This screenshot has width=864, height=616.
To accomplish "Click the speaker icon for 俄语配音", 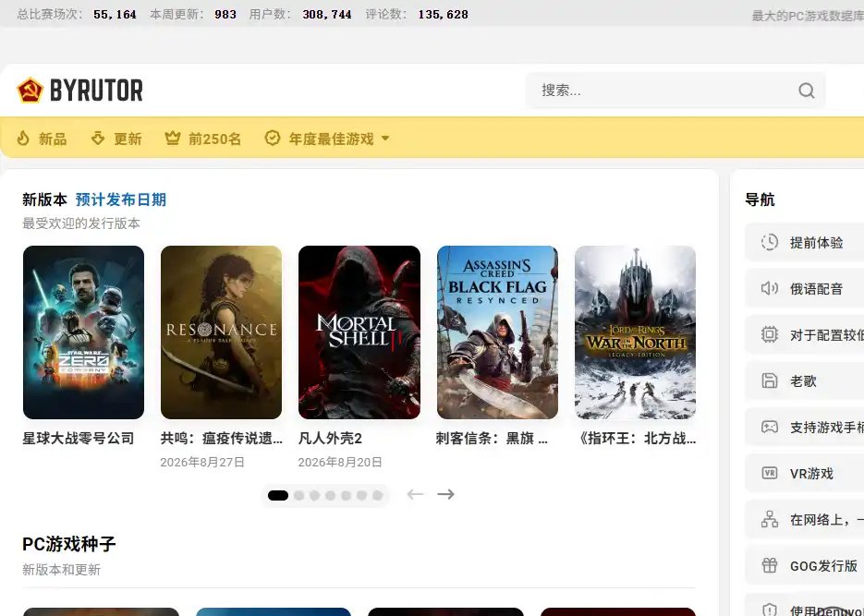I will pos(769,288).
